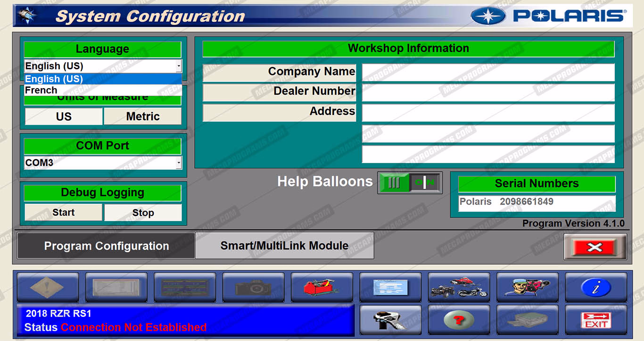Close configuration with red X button
Image resolution: width=644 pixels, height=341 pixels.
[595, 247]
